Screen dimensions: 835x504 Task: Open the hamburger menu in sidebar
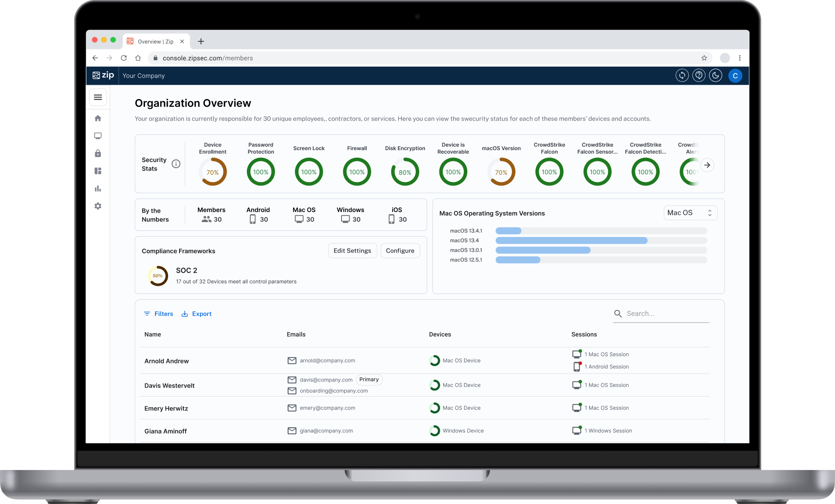tap(98, 97)
